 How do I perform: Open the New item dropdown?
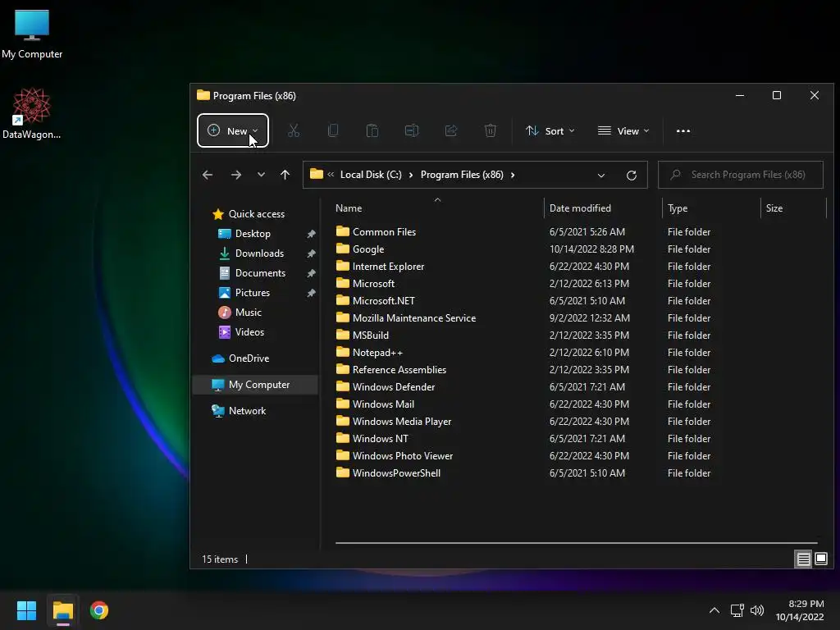(x=232, y=130)
